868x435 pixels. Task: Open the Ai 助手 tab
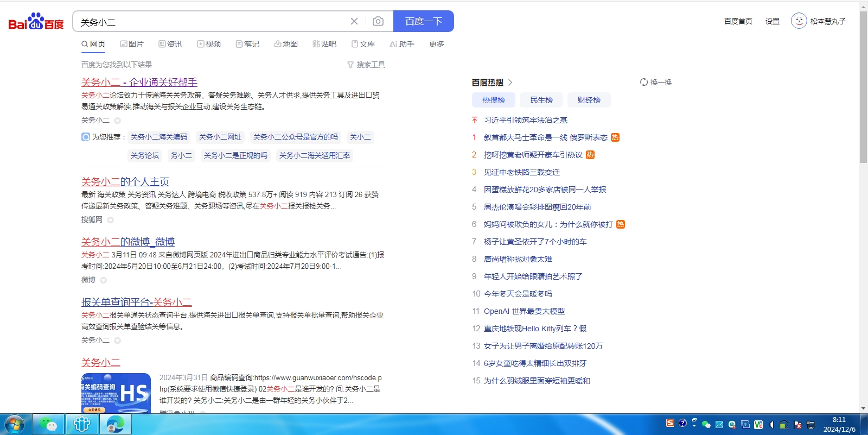[x=402, y=44]
